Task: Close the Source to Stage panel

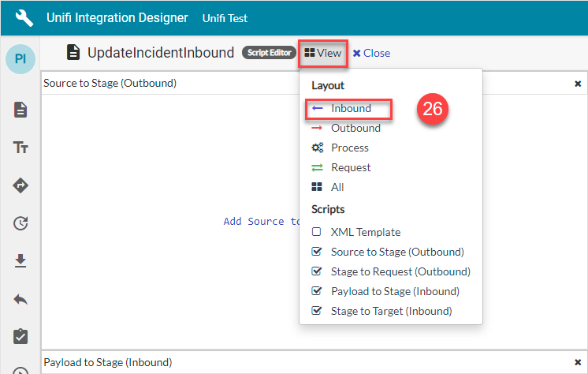Action: pyautogui.click(x=577, y=83)
